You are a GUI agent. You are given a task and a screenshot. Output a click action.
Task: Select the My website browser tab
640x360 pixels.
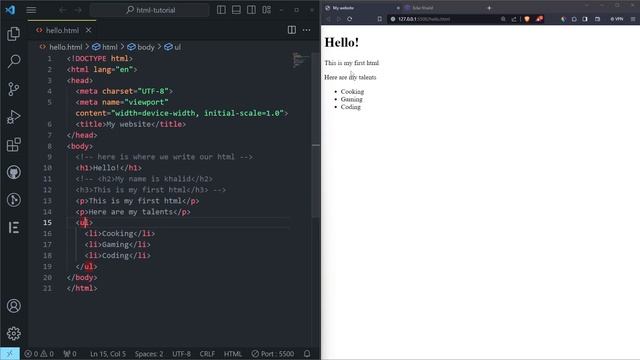(x=361, y=8)
